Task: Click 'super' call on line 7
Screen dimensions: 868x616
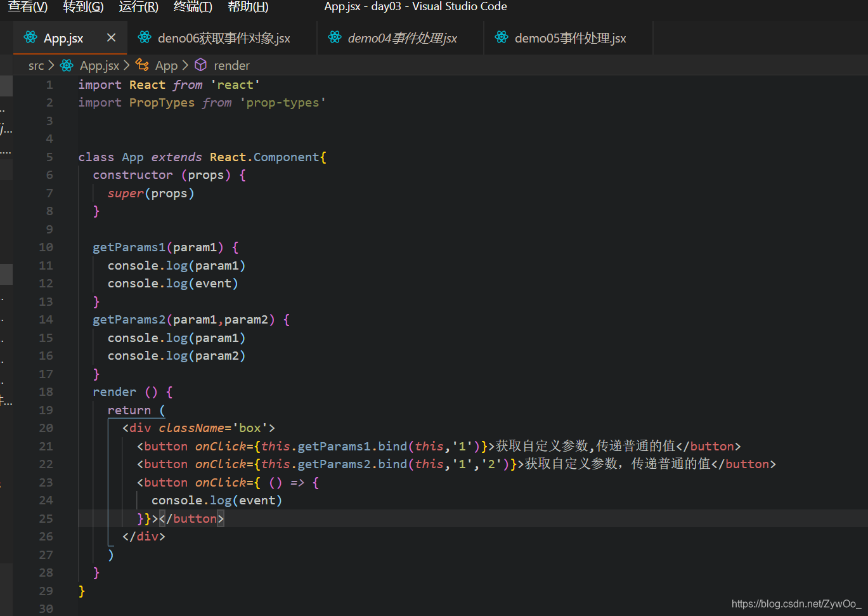Action: click(x=126, y=193)
